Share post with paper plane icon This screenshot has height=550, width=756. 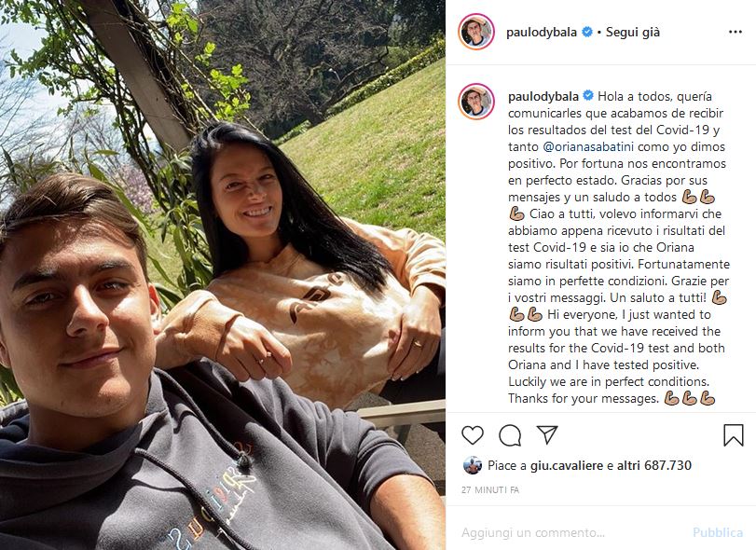point(547,434)
